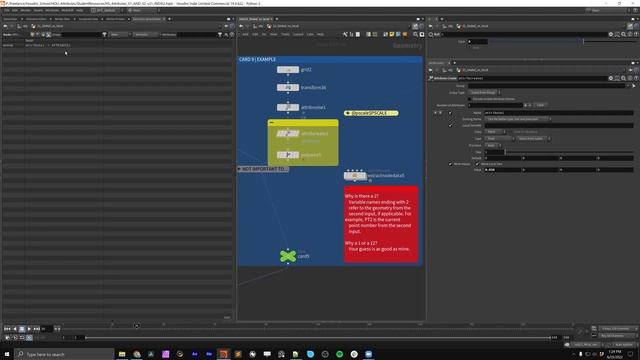The image size is (640, 360).
Task: Open the Class dropdown
Action: pos(495,132)
